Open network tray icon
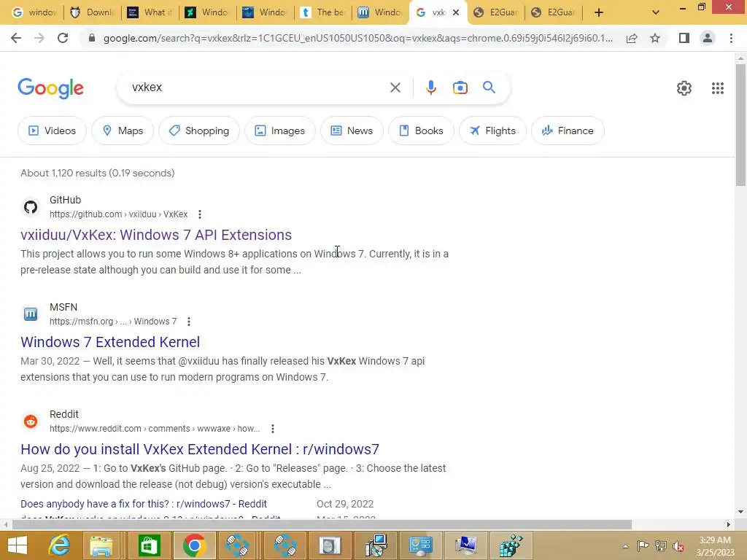The image size is (747, 560). 661,546
